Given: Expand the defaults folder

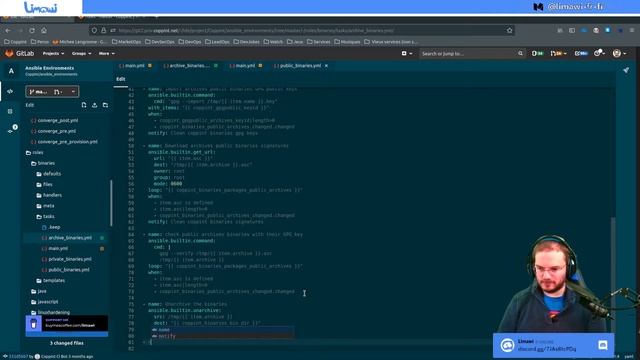Looking at the screenshot, I should tap(49, 174).
